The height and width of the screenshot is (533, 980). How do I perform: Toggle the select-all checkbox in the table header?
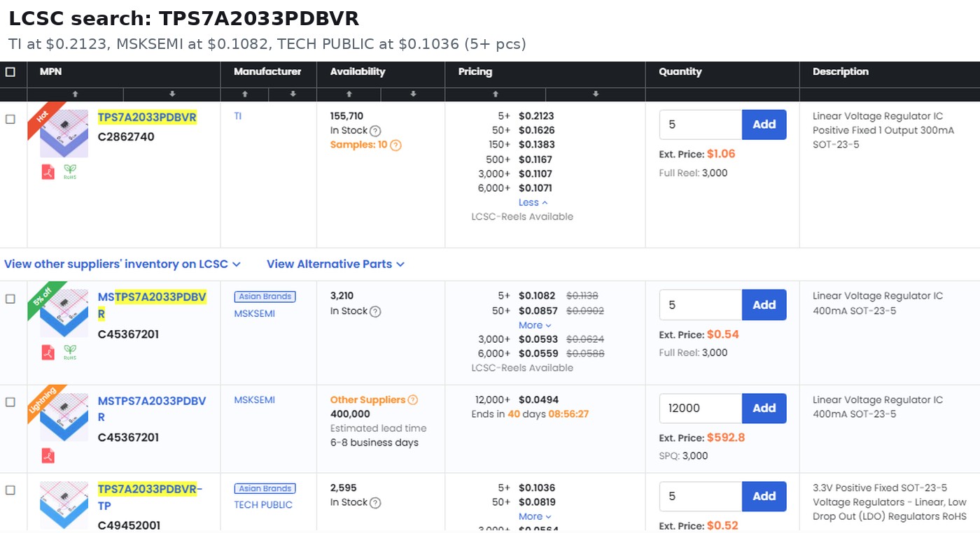pos(10,71)
